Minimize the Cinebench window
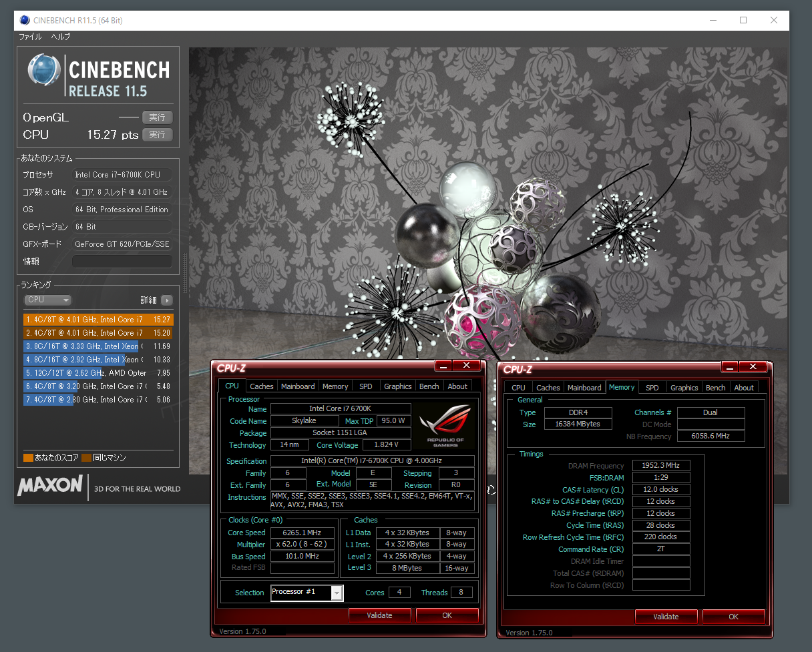 (x=713, y=20)
